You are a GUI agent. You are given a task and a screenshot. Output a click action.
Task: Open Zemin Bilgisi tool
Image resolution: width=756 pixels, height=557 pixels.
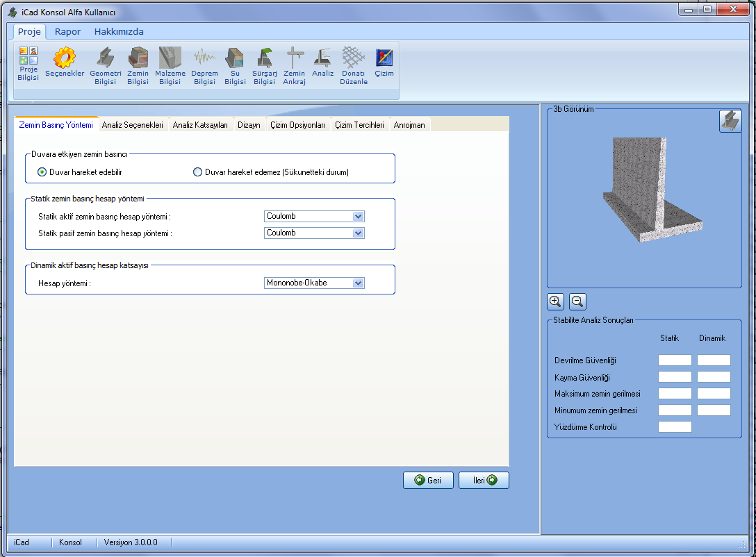coord(138,66)
